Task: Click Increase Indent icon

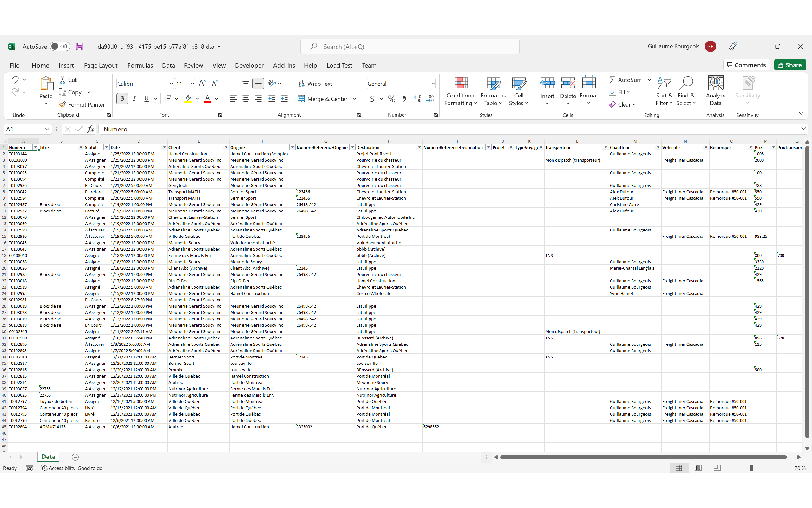Action: pos(284,99)
